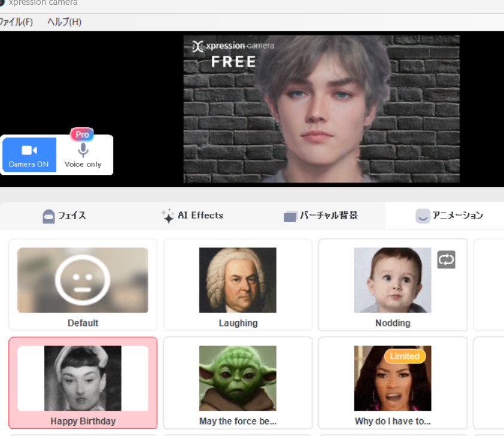Click the Laughing label text
Image resolution: width=504 pixels, height=436 pixels.
click(238, 323)
